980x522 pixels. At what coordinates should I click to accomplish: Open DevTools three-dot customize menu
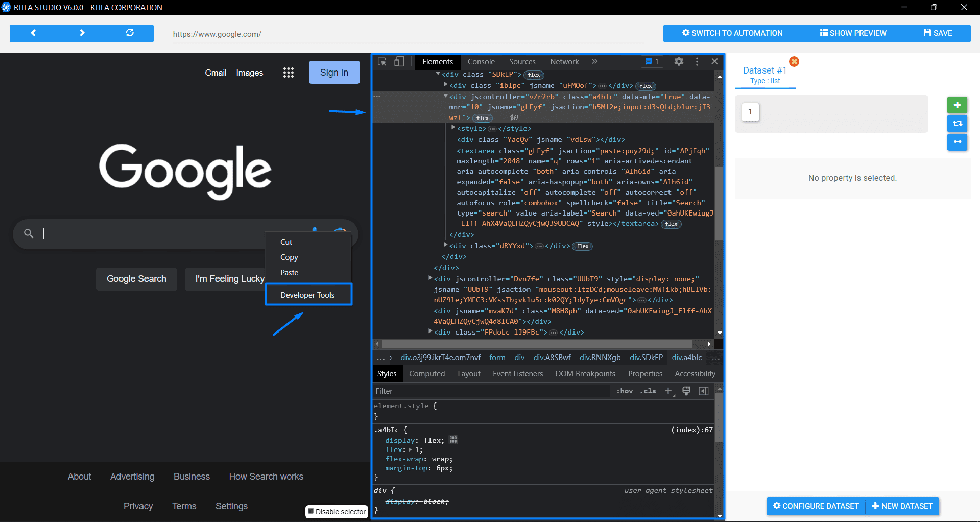coord(697,62)
